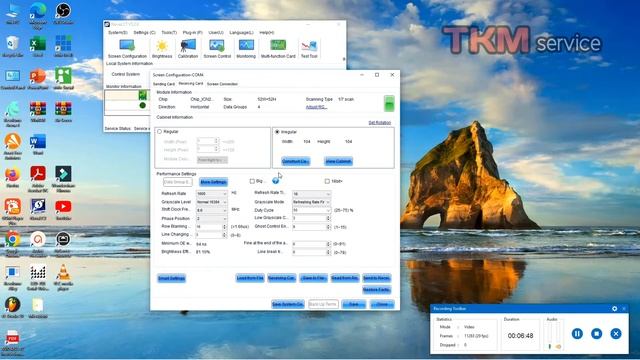Pause recording in the Recording Toolbar
Image resolution: width=640 pixels, height=360 pixels.
click(577, 333)
